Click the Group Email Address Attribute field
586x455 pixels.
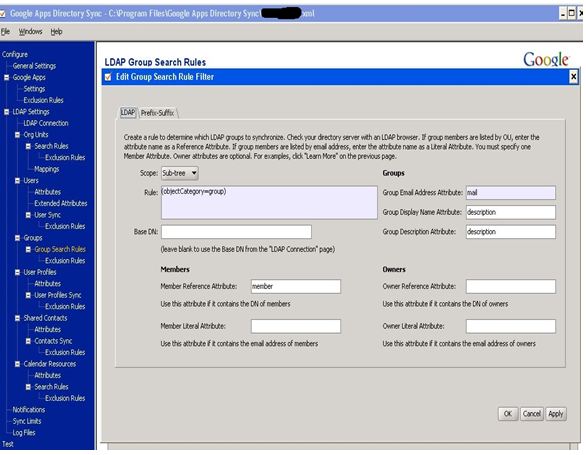(511, 193)
